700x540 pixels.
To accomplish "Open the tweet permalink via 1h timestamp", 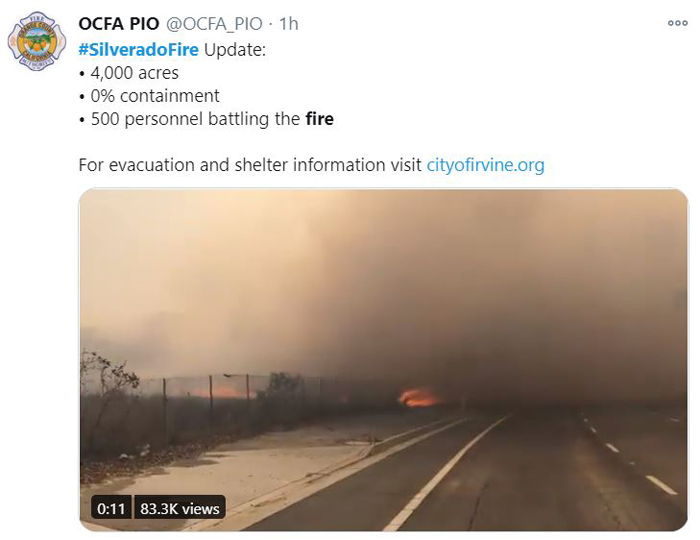I will pos(288,24).
